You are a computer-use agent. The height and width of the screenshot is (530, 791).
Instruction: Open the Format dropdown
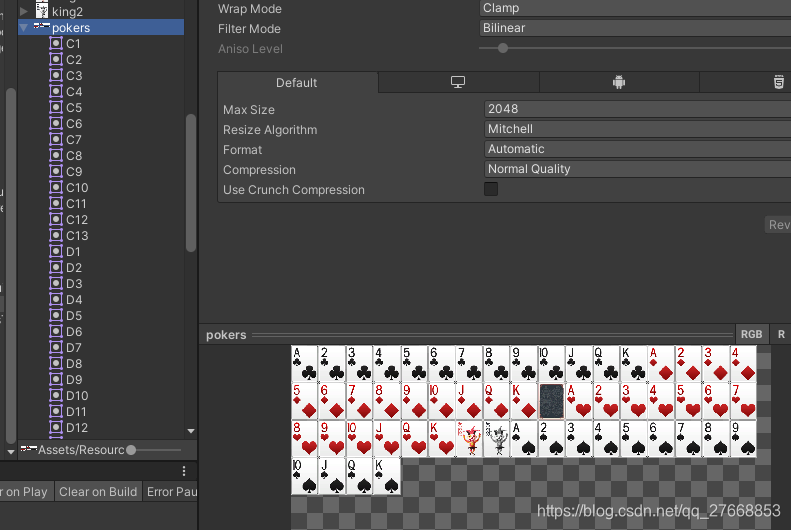pyautogui.click(x=637, y=149)
